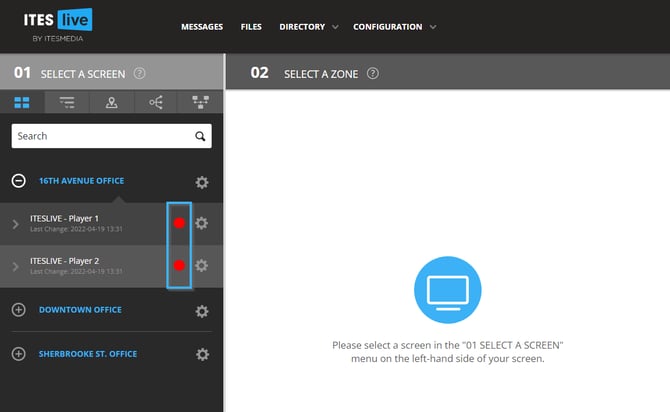The height and width of the screenshot is (412, 670).
Task: Open settings gear for Downtown Office
Action: pos(202,311)
